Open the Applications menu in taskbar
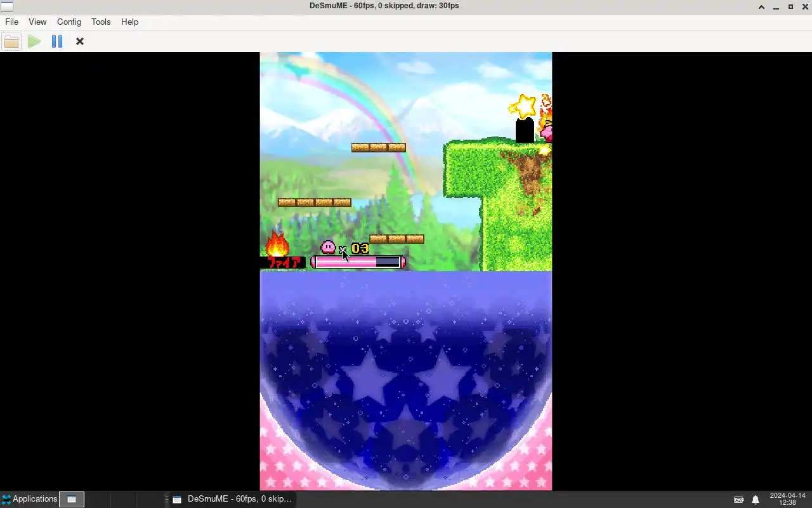 (29, 499)
